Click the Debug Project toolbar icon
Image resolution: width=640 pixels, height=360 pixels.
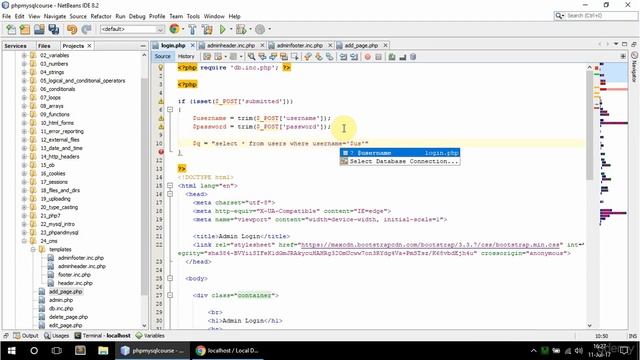(241, 29)
